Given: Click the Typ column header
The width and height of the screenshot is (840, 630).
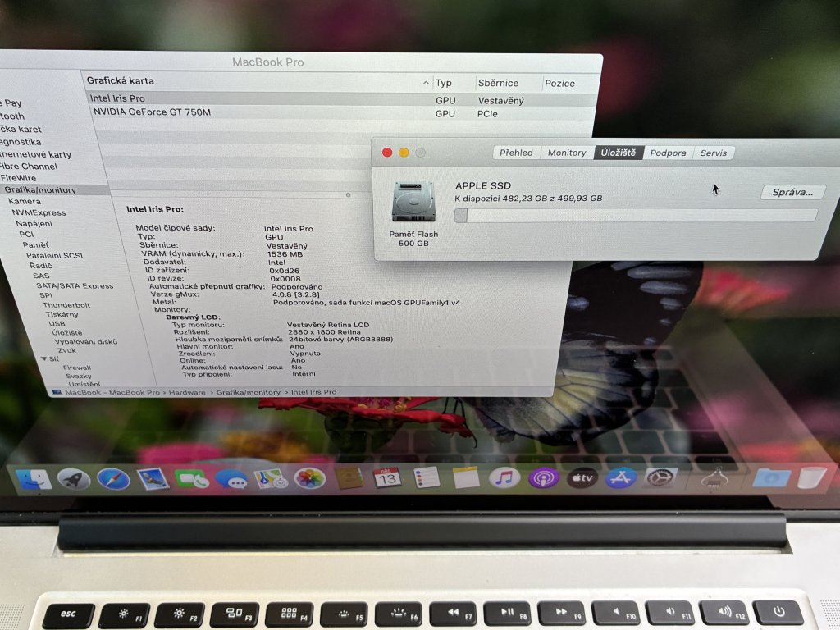Looking at the screenshot, I should (444, 83).
